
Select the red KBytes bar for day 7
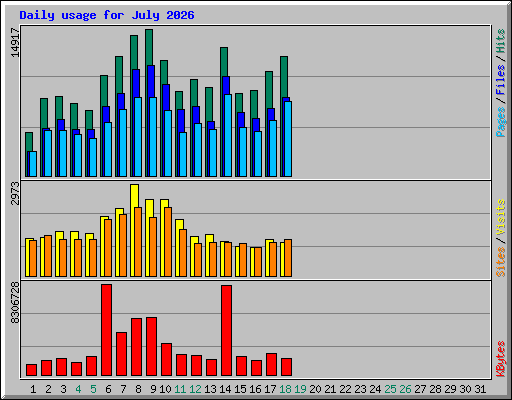click(122, 354)
